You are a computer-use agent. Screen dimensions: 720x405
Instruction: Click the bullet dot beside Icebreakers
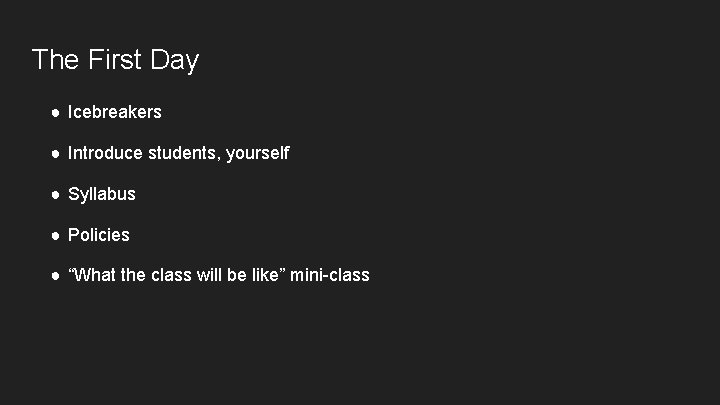(56, 112)
